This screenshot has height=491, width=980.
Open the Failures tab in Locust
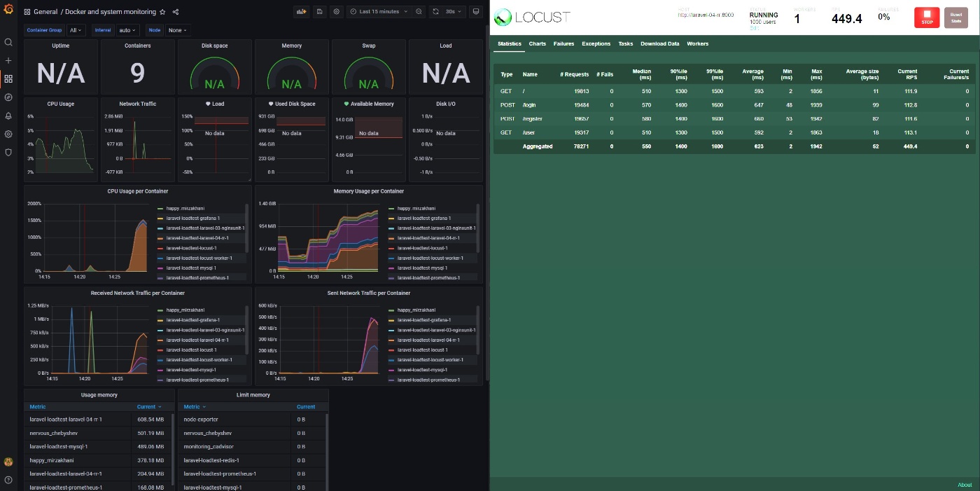pyautogui.click(x=563, y=43)
